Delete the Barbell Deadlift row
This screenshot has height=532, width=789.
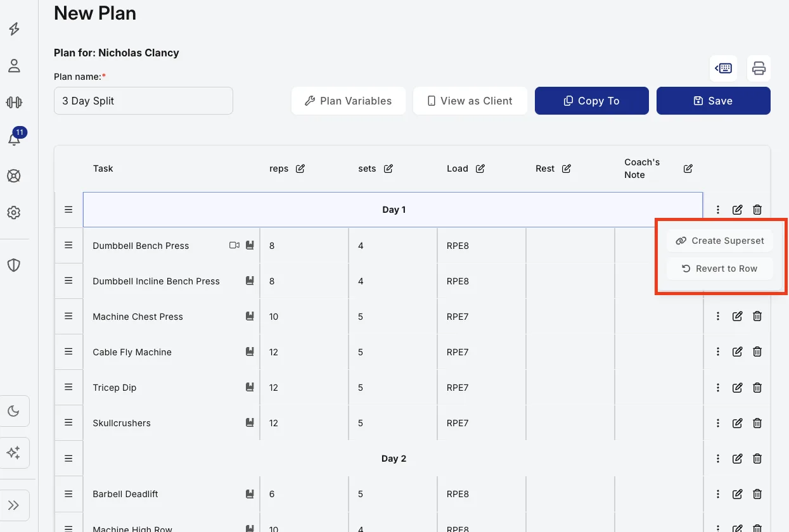[757, 494]
